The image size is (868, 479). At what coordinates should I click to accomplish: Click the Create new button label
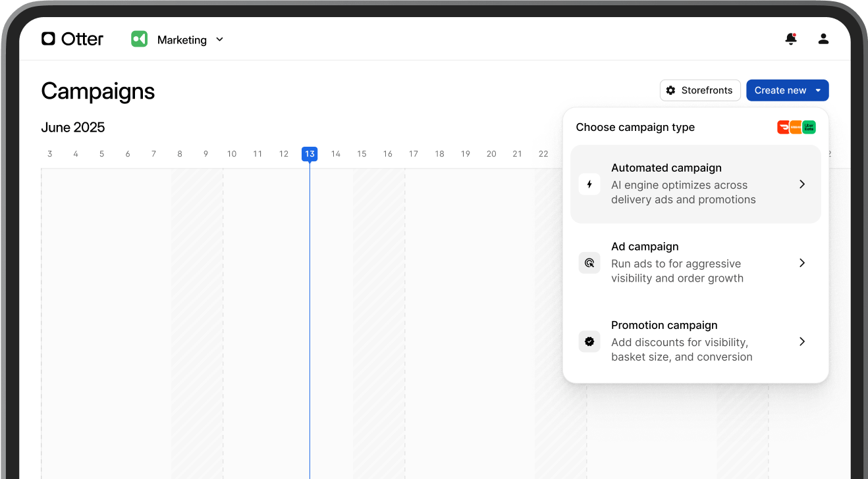coord(780,90)
